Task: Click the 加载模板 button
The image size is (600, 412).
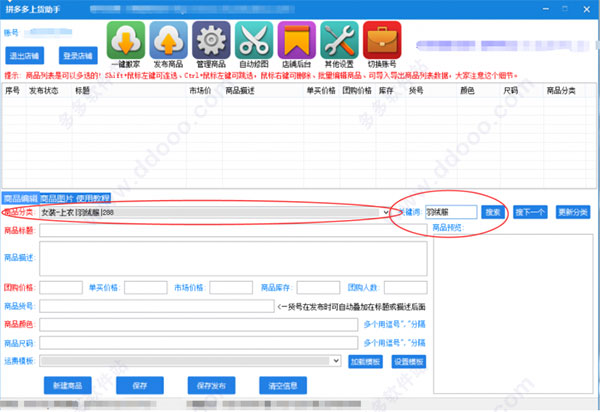Action: point(365,362)
